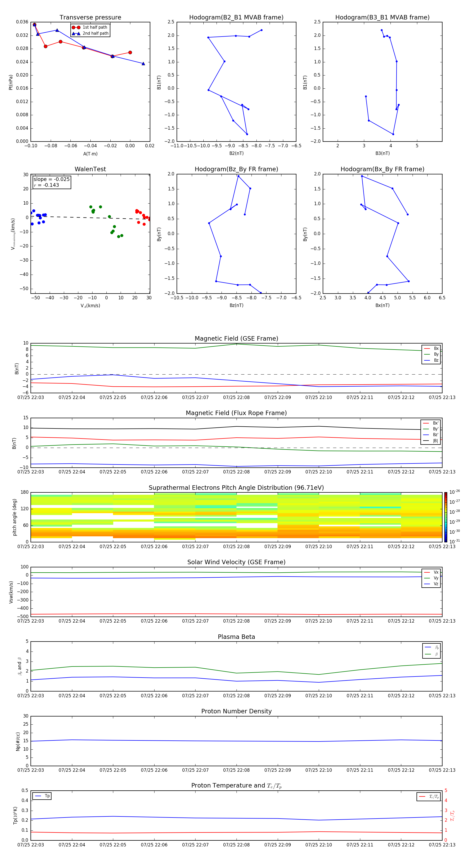Click the "pitch angle (deg)" y-axis label
This screenshot has height=868, width=473.
click(x=14, y=517)
